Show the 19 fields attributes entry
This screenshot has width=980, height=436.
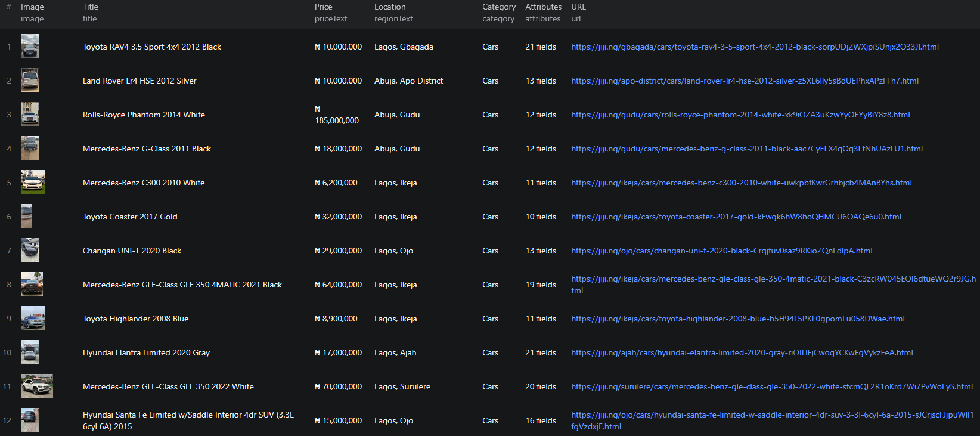point(541,285)
